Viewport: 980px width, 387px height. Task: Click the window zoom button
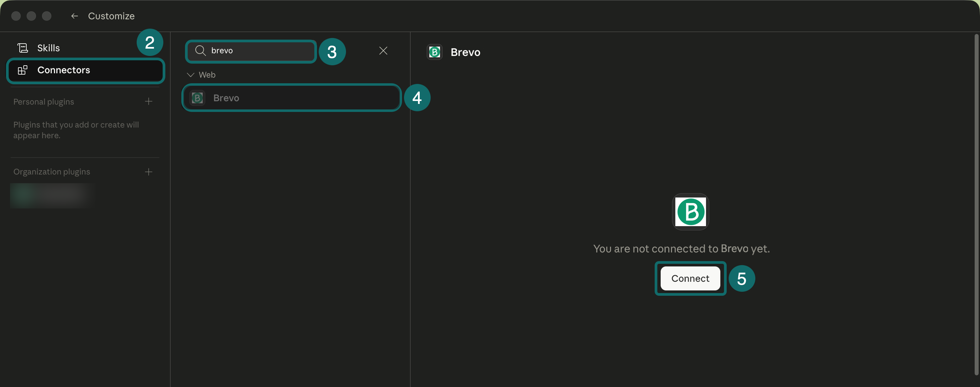[46, 16]
